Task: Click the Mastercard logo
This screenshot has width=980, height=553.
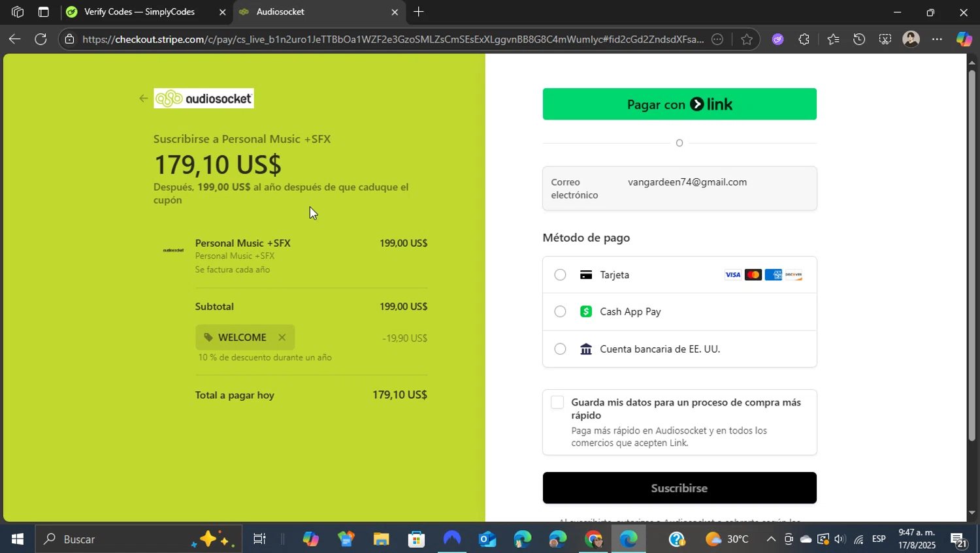Action: [x=753, y=275]
